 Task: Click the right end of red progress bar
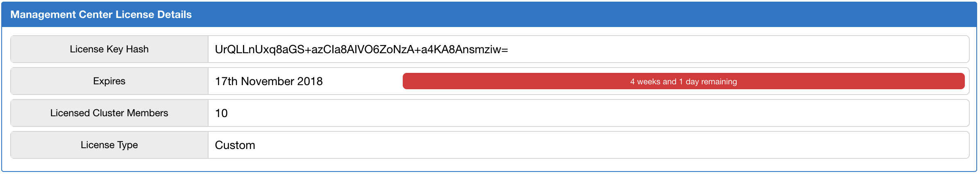tap(958, 81)
